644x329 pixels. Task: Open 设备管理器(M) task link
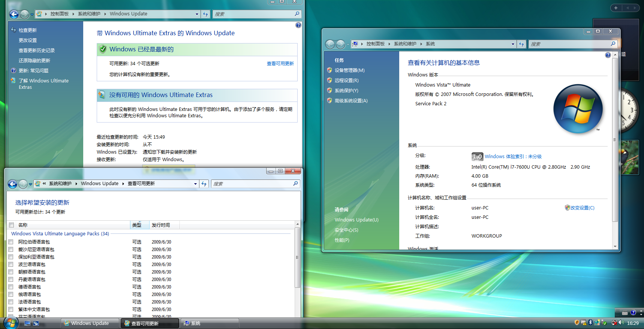click(x=349, y=70)
